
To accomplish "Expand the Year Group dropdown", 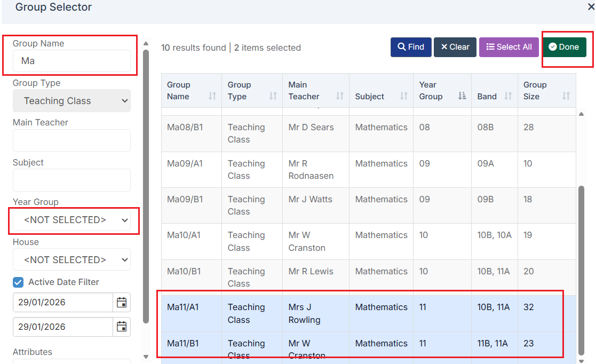I will point(71,220).
